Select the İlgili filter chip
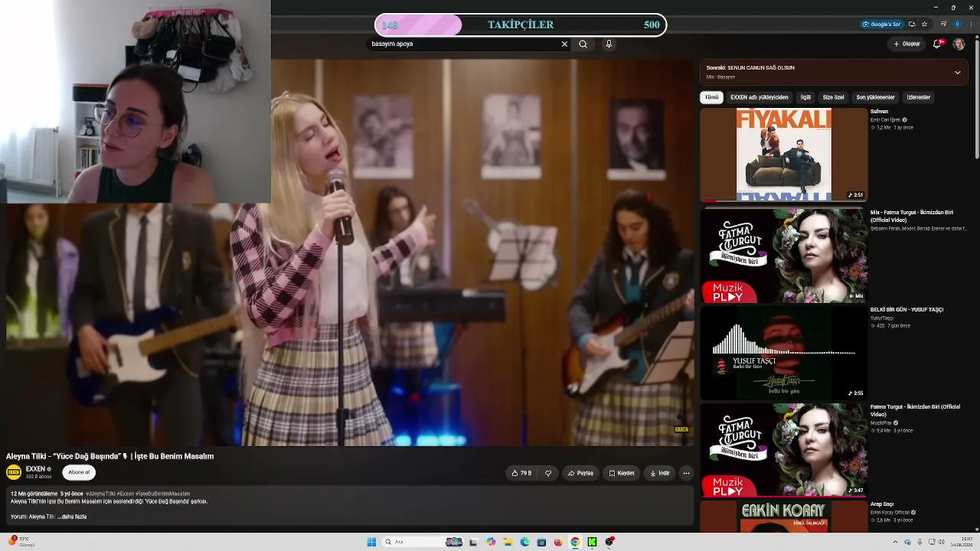 point(805,97)
